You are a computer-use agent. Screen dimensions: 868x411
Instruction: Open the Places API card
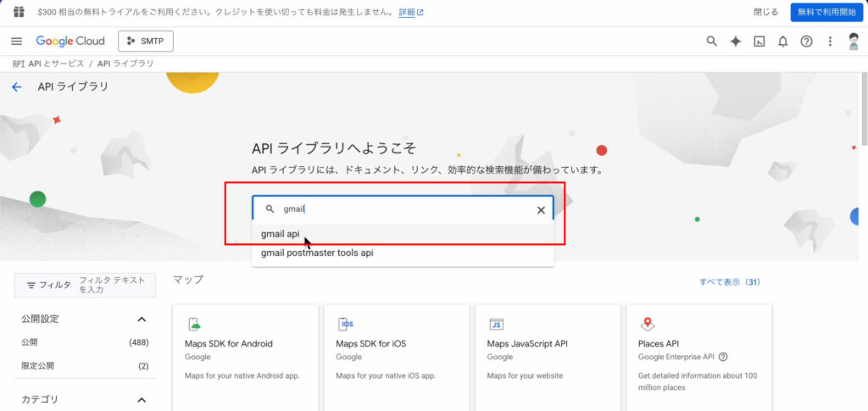click(698, 358)
